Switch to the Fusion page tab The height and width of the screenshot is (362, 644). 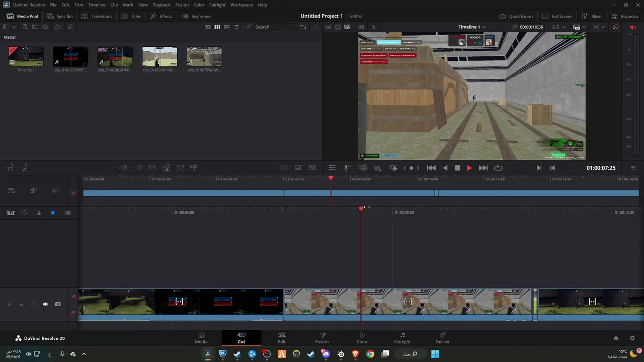[x=322, y=338]
